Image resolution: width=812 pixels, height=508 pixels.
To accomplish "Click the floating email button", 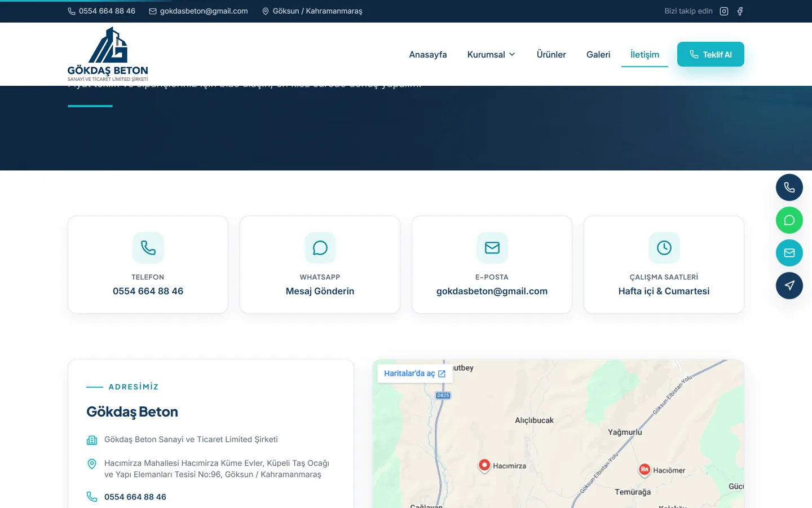I will pyautogui.click(x=789, y=253).
